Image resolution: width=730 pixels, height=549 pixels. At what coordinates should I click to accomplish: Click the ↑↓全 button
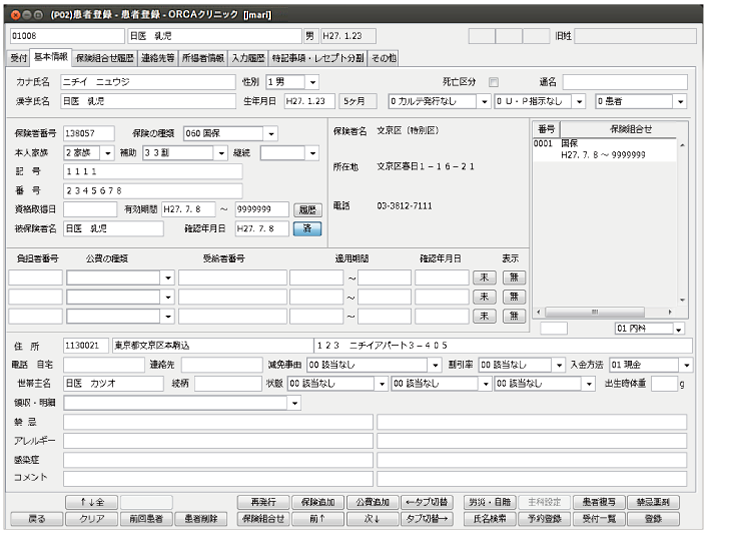pos(92,502)
